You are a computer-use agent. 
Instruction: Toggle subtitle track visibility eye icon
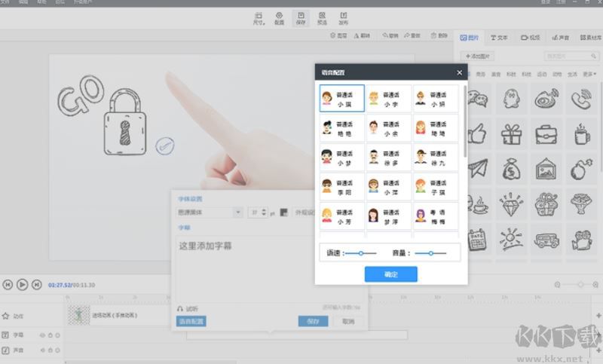click(43, 335)
